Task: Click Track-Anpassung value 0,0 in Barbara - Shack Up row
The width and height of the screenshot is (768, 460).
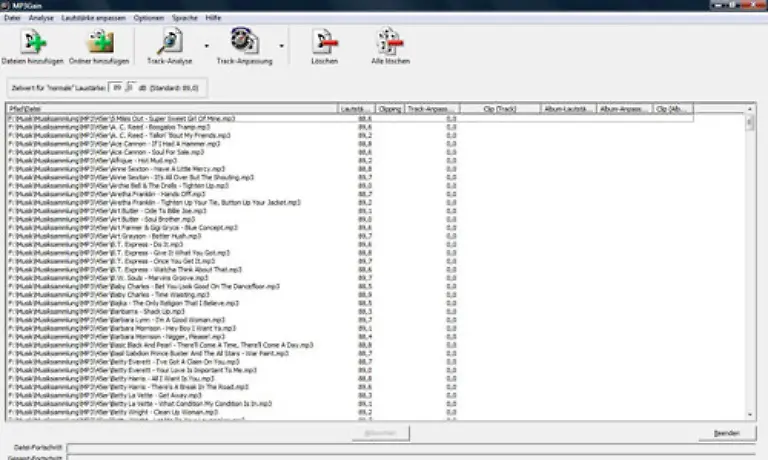Action: coord(451,311)
